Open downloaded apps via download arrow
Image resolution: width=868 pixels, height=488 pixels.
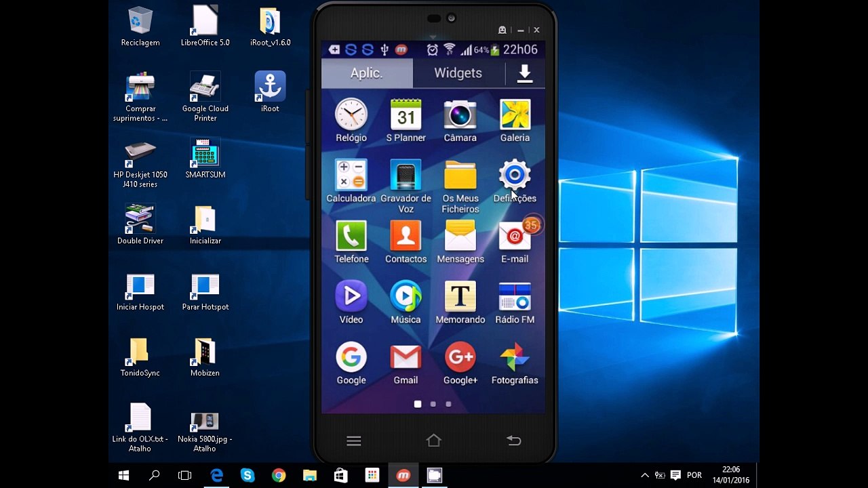[x=525, y=73]
